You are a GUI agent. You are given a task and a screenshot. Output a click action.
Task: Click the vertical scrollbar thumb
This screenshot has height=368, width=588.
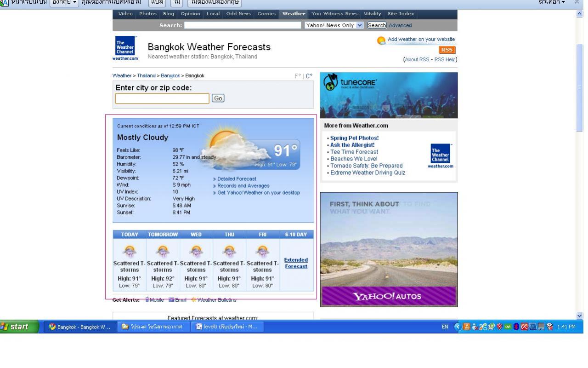tap(579, 87)
